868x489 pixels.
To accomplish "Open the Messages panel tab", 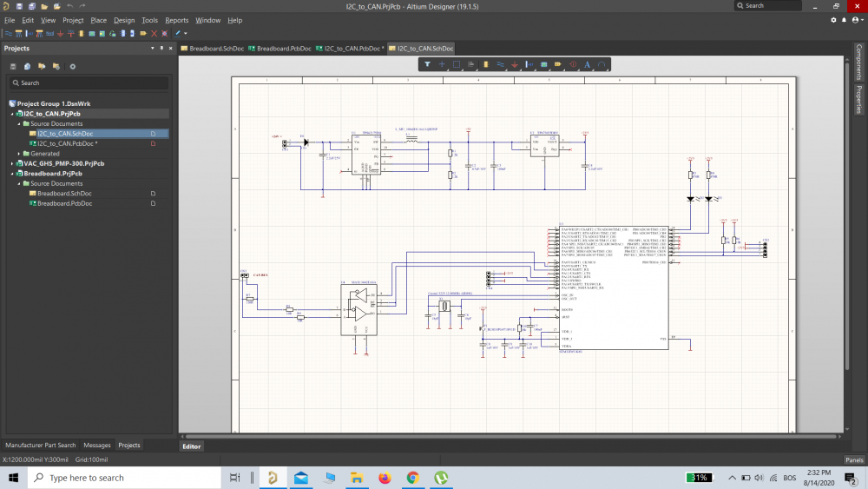I will click(97, 446).
